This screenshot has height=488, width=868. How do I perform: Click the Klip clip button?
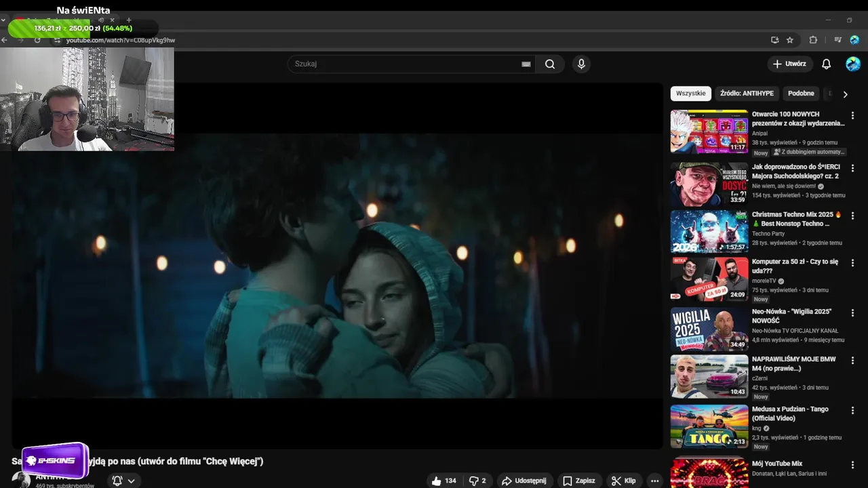[623, 481]
